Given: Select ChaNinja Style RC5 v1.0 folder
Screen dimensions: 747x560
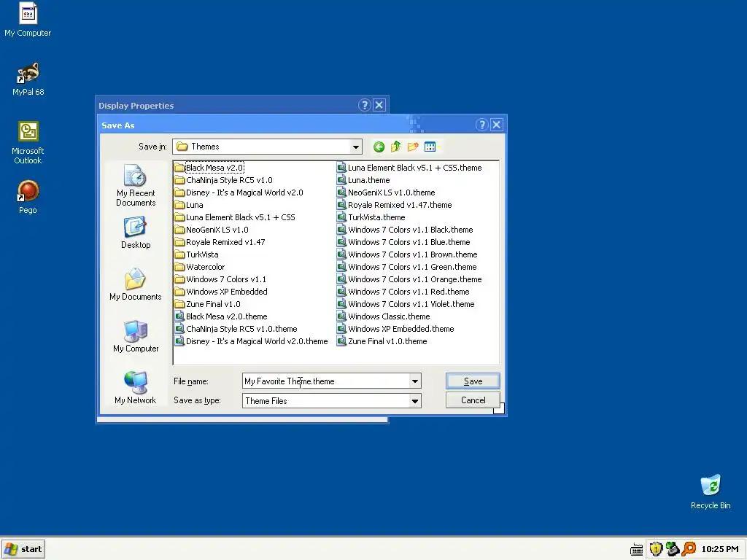Looking at the screenshot, I should (x=223, y=180).
